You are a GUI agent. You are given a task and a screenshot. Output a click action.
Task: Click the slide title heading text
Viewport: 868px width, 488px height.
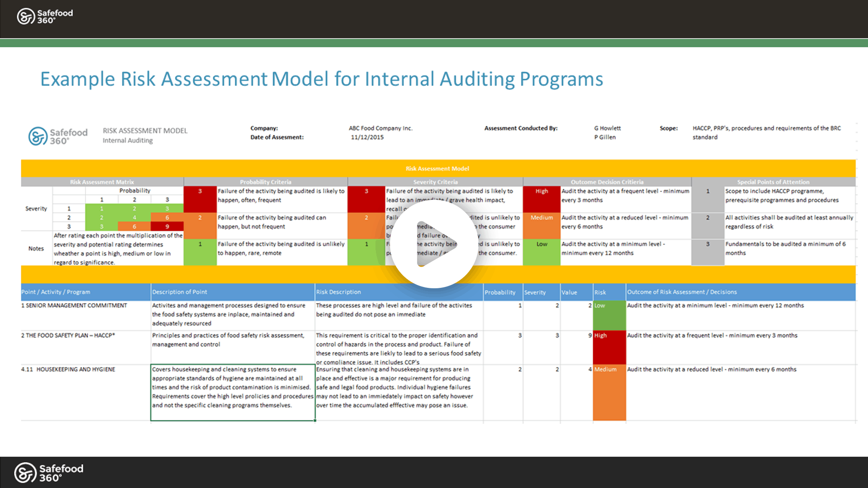[321, 79]
